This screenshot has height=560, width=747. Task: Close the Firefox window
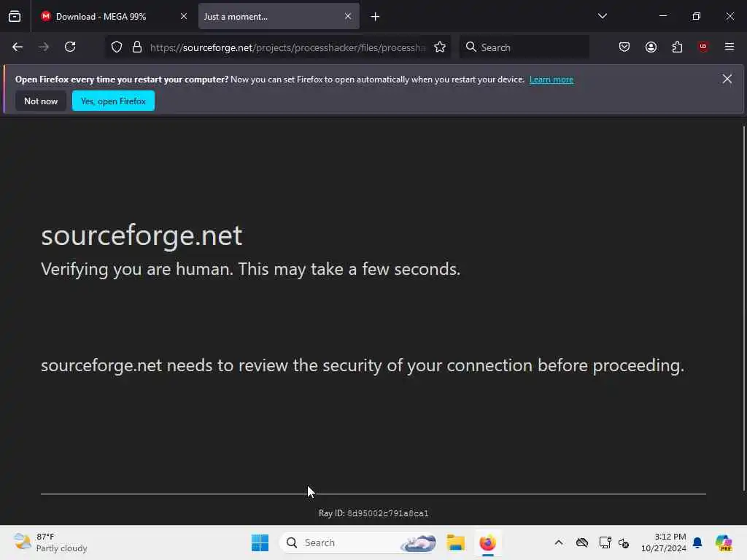pos(729,16)
